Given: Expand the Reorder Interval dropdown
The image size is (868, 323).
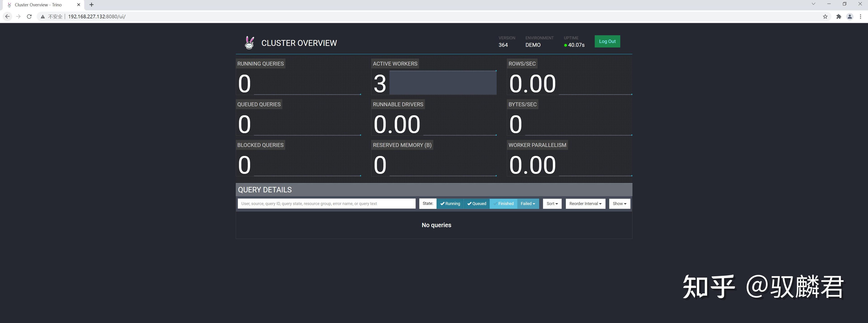Looking at the screenshot, I should (x=585, y=203).
